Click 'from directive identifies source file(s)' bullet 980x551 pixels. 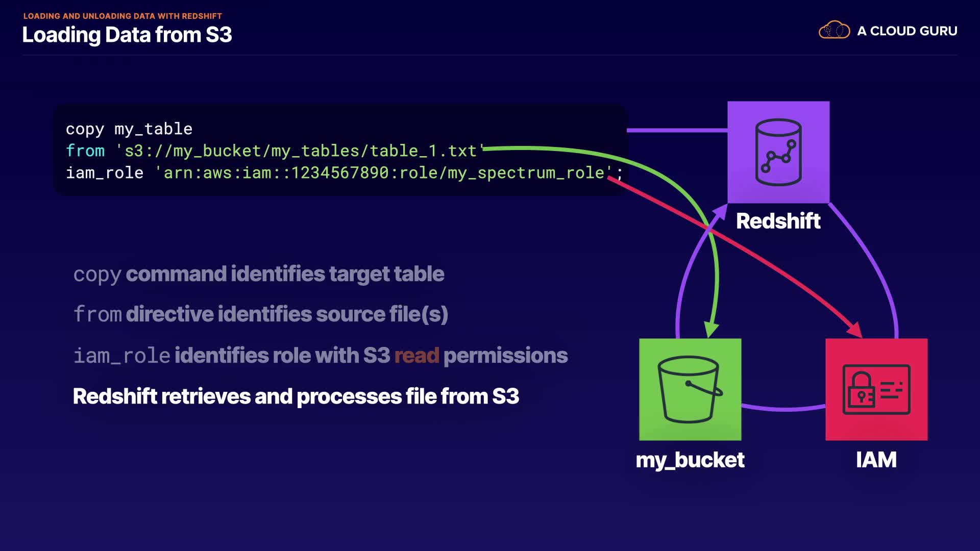[261, 314]
